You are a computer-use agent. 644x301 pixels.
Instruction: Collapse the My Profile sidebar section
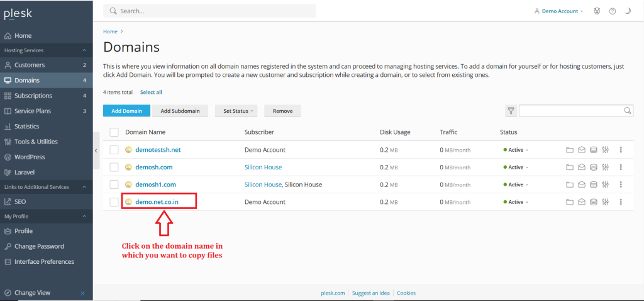click(x=84, y=216)
